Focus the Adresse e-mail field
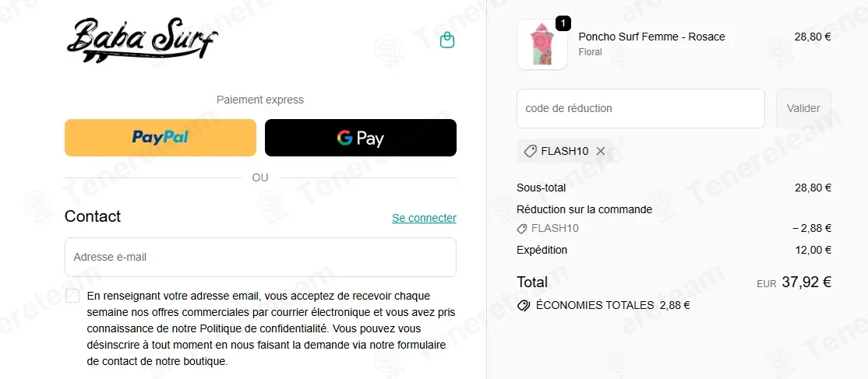The width and height of the screenshot is (868, 379). point(261,258)
